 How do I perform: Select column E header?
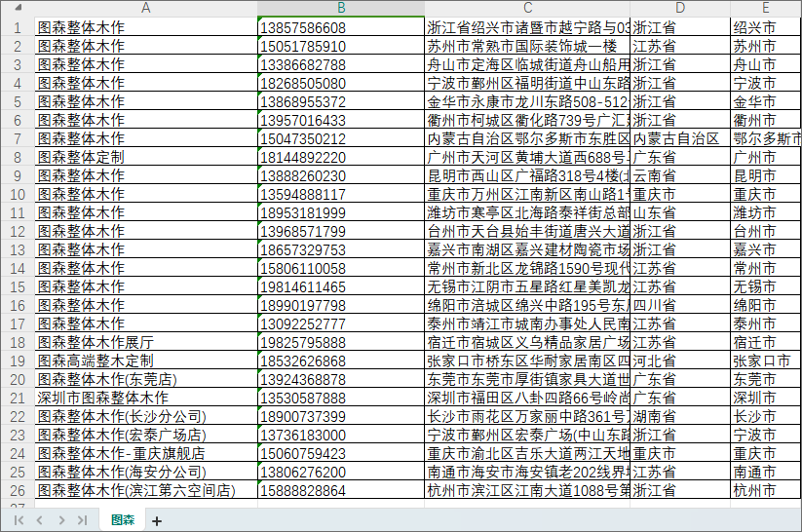tap(766, 8)
